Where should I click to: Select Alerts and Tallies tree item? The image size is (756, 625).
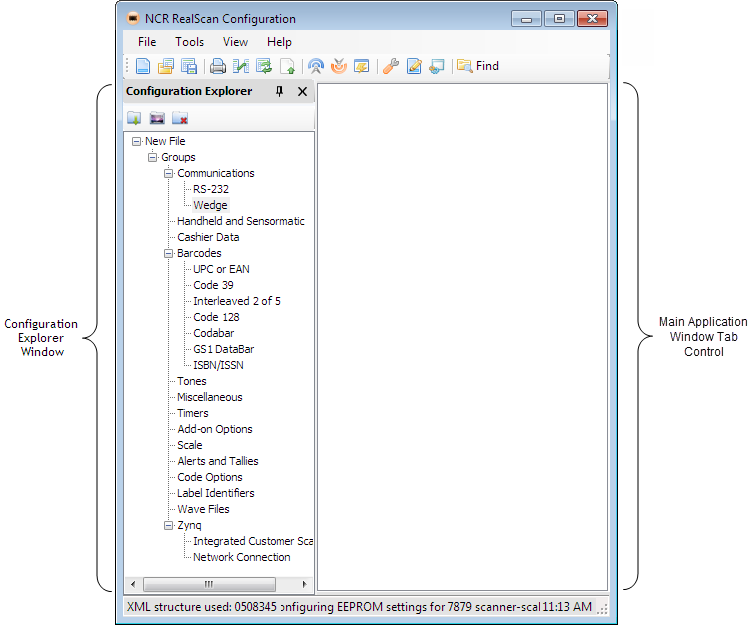(x=217, y=461)
